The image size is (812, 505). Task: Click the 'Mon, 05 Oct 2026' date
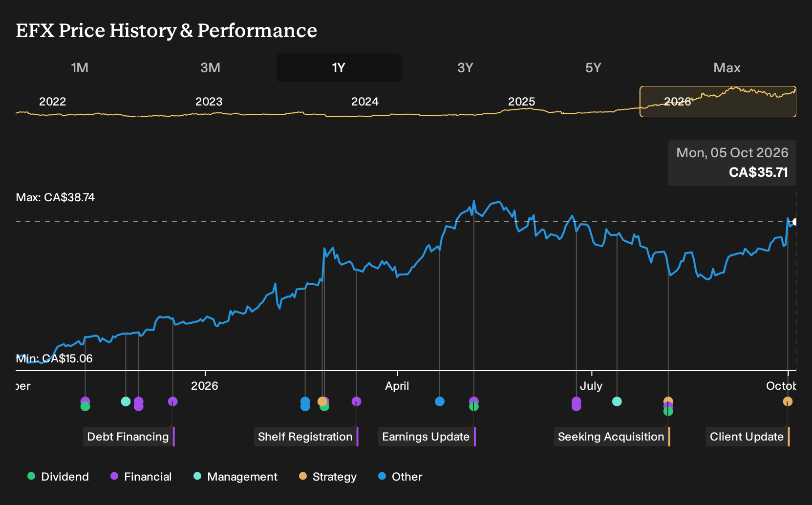click(732, 153)
